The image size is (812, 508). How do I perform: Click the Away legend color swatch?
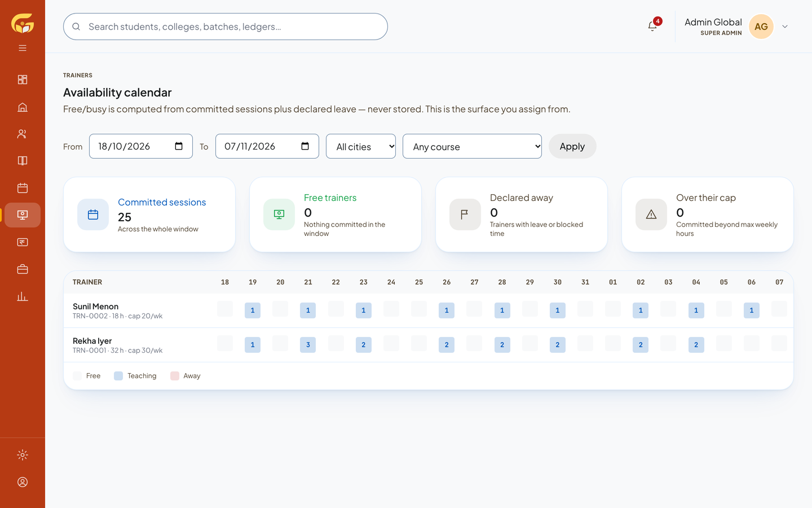[x=175, y=376]
